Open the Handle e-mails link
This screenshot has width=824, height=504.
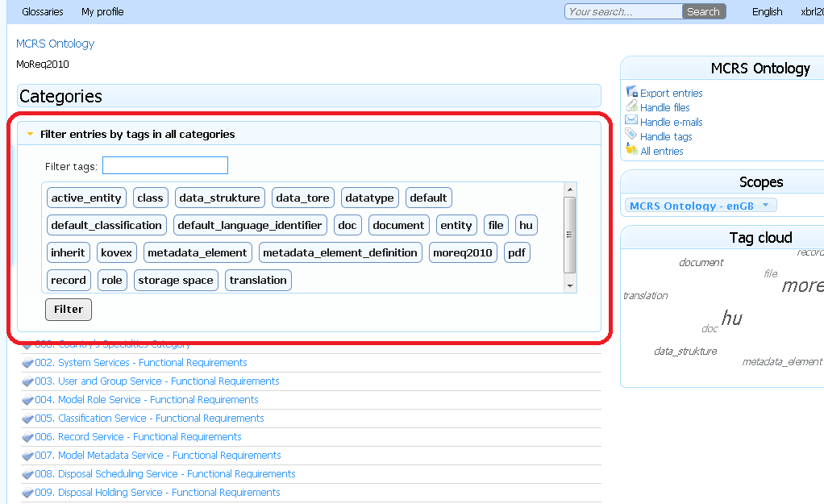point(671,122)
